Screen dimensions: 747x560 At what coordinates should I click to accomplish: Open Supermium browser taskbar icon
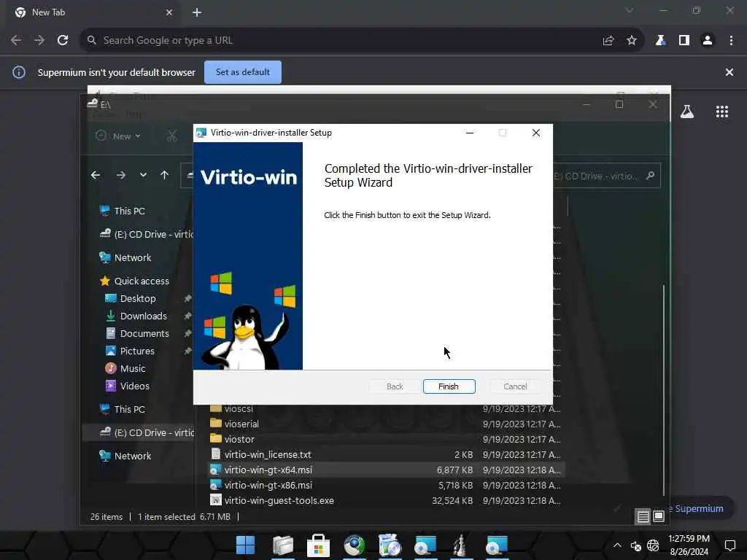(x=354, y=545)
